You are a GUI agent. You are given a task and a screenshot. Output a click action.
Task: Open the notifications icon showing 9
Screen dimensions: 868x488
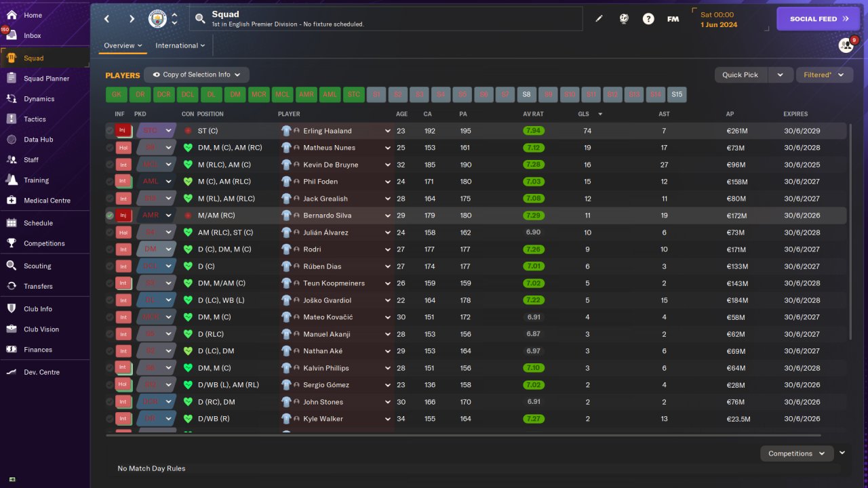(846, 45)
